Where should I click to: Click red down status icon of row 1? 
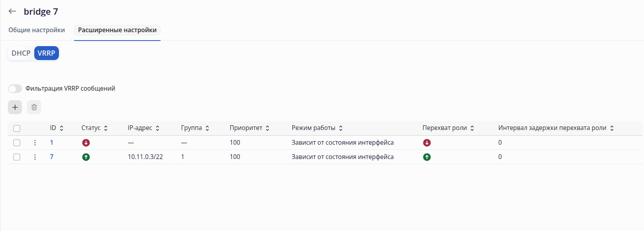tap(86, 143)
